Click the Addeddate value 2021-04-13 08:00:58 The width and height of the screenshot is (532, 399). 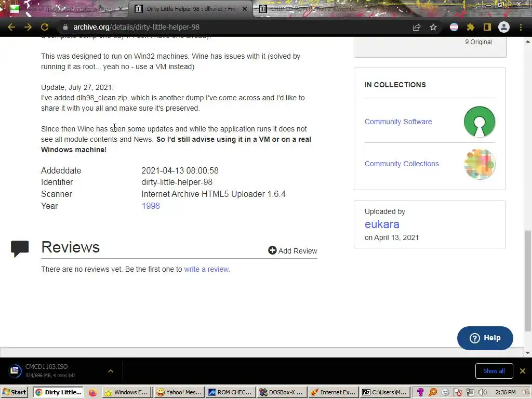click(x=180, y=170)
